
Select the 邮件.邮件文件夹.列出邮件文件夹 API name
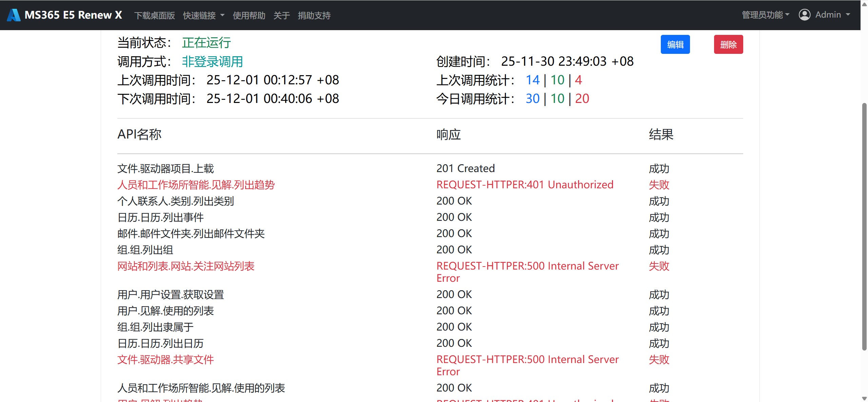pyautogui.click(x=191, y=234)
